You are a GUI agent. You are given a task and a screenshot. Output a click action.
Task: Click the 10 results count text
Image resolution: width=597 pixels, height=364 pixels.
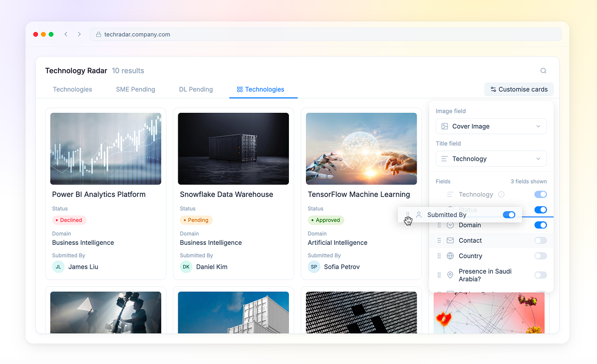click(x=128, y=71)
